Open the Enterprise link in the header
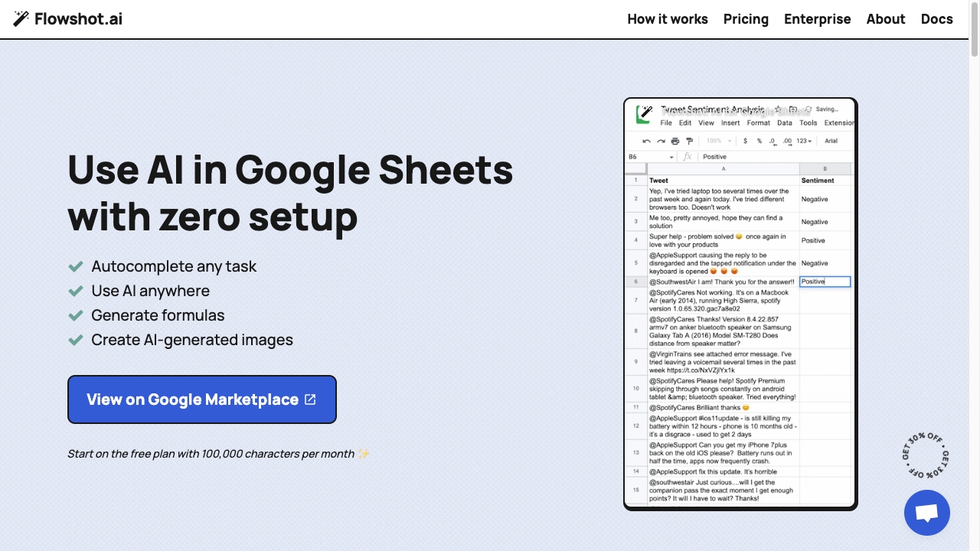This screenshot has height=551, width=980. coord(817,19)
